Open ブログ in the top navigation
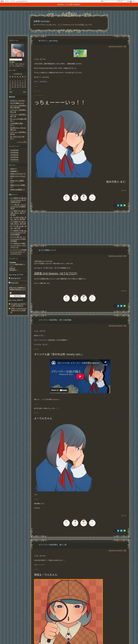The height and width of the screenshot is (644, 138). tap(7, 1)
